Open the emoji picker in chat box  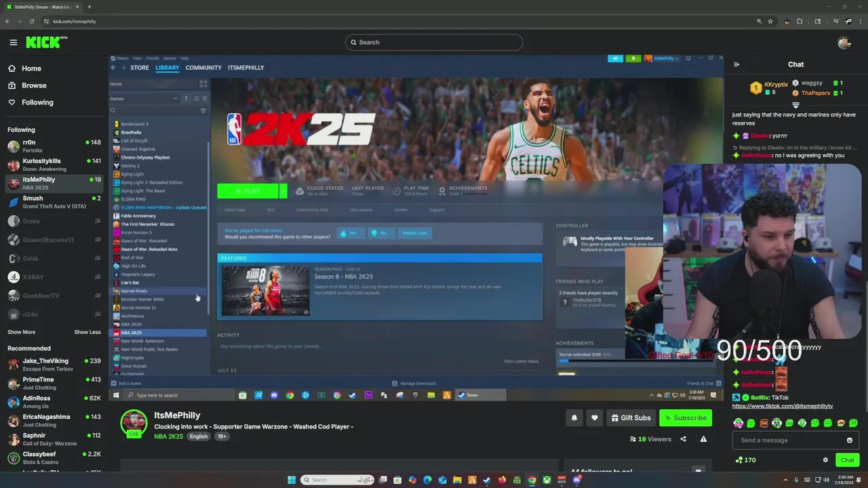tap(850, 440)
